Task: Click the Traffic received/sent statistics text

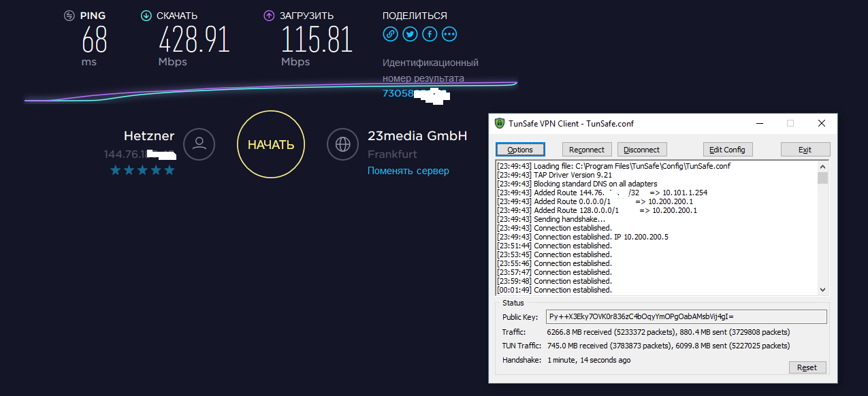Action: 669,332
